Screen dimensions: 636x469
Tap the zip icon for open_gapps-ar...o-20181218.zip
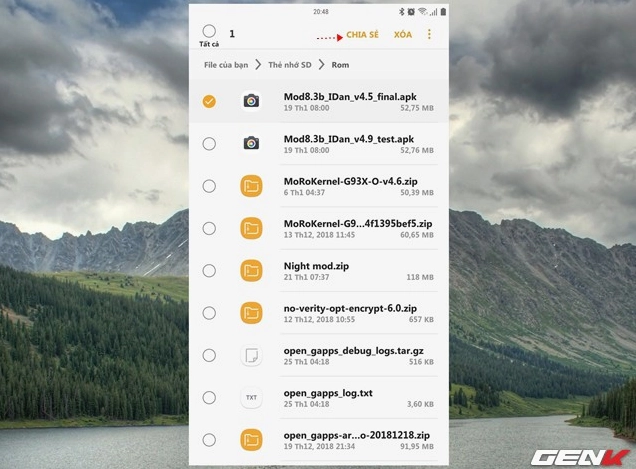coord(251,439)
